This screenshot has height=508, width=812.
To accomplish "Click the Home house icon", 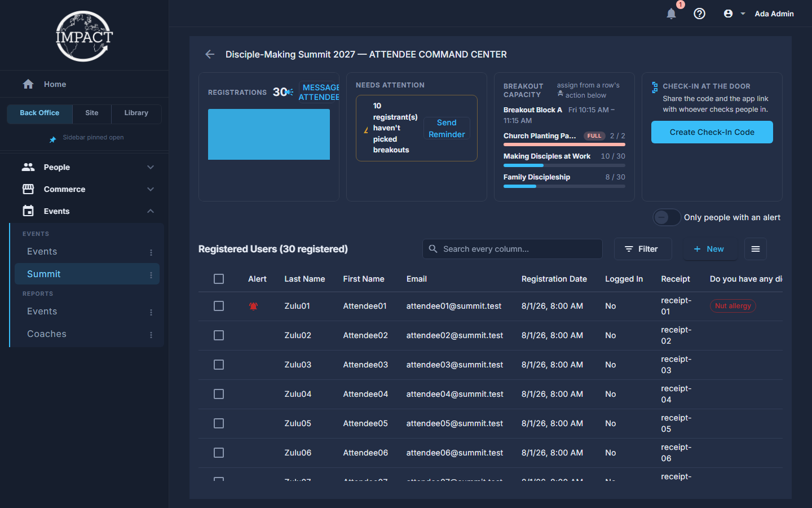I will (x=28, y=84).
